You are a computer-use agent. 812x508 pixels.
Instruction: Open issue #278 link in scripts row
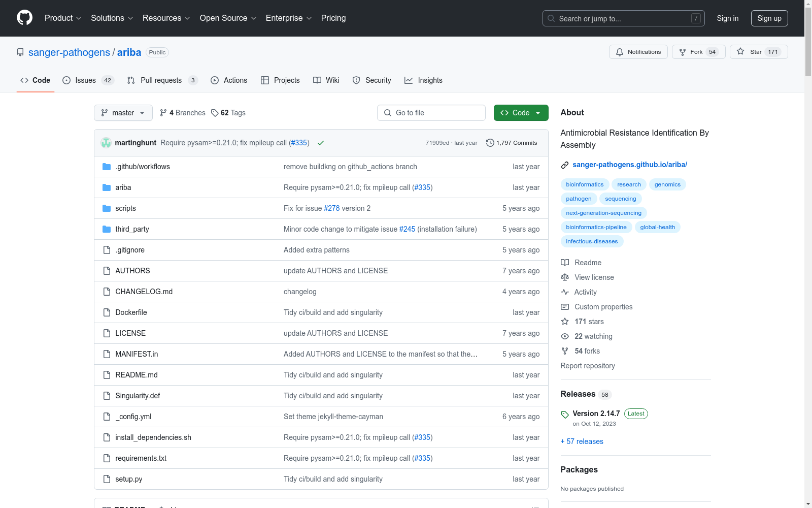[x=332, y=208]
